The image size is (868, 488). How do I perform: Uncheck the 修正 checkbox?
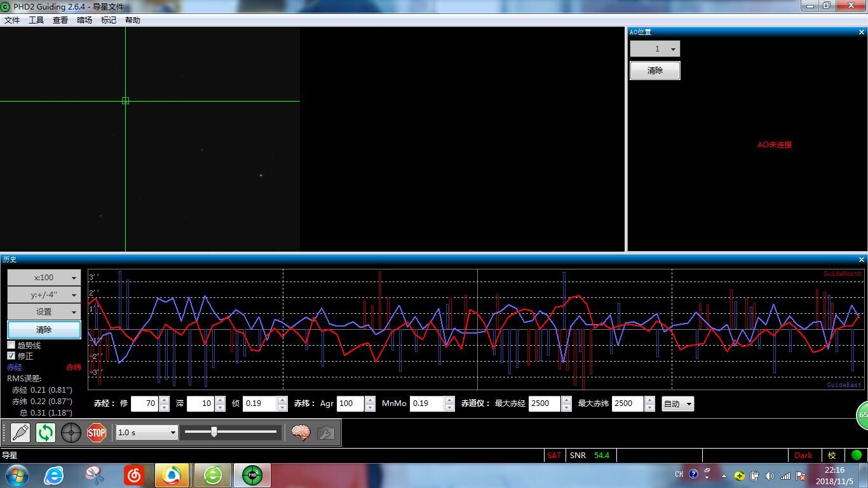tap(11, 356)
